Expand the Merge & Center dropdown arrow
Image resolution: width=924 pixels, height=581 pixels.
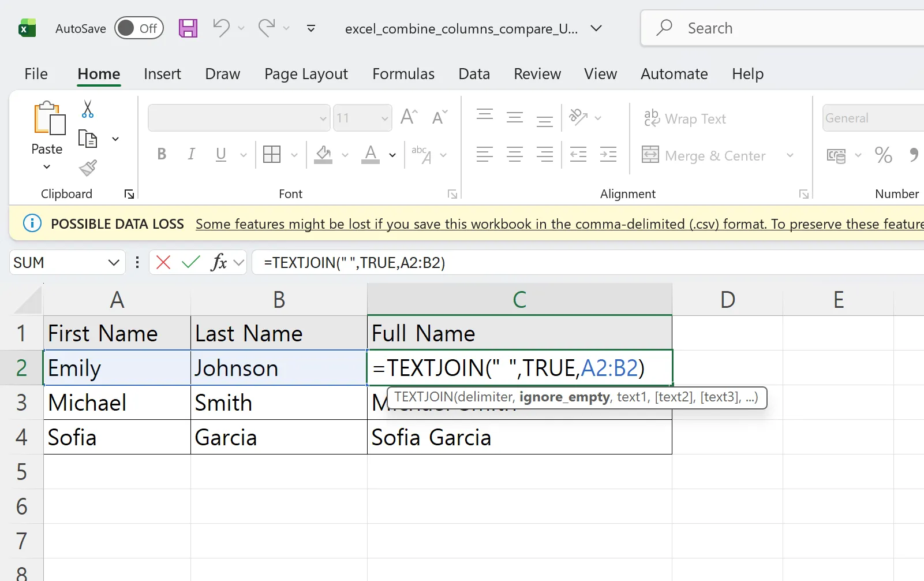click(x=790, y=155)
